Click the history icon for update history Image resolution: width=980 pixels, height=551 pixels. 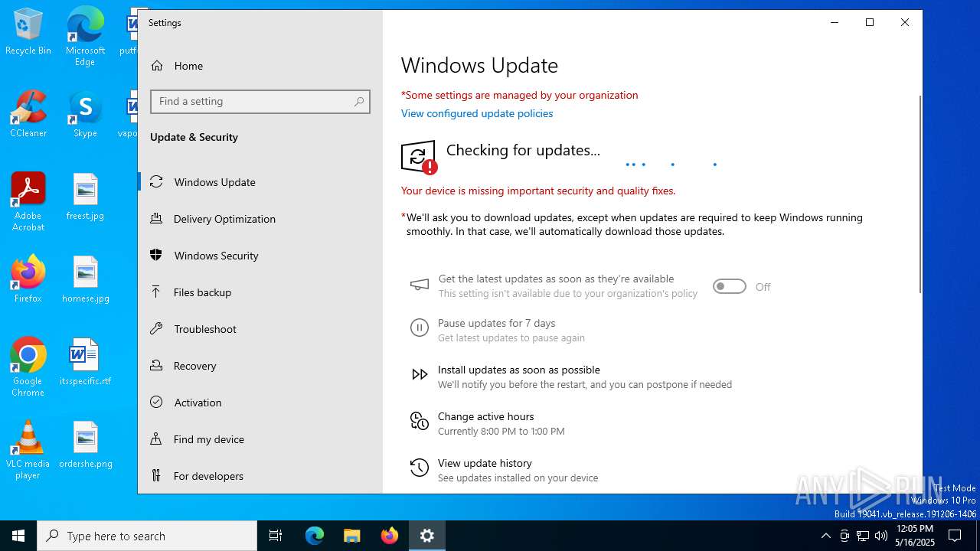point(420,468)
